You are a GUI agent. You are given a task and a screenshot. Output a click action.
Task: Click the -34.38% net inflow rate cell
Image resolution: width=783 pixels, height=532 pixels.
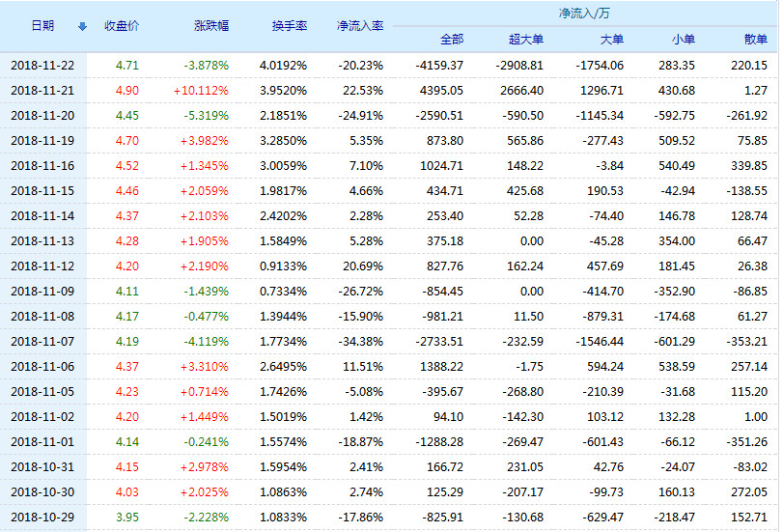(x=361, y=341)
